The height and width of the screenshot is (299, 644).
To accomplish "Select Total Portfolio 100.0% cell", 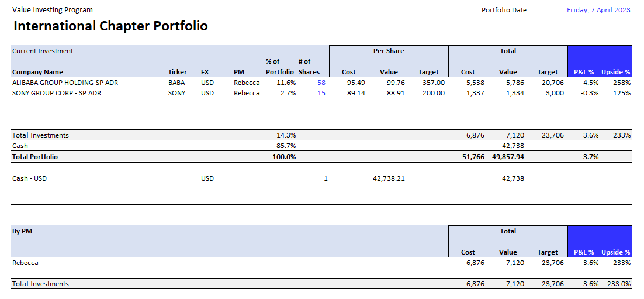I will pos(284,156).
